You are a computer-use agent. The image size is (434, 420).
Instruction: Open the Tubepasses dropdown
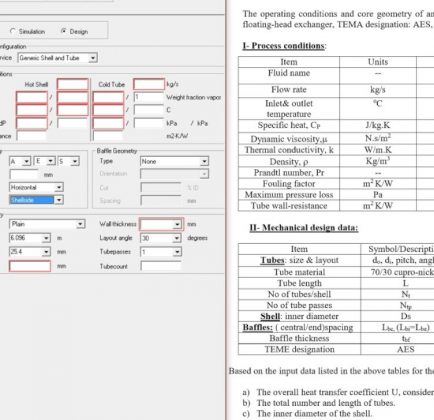(x=177, y=252)
